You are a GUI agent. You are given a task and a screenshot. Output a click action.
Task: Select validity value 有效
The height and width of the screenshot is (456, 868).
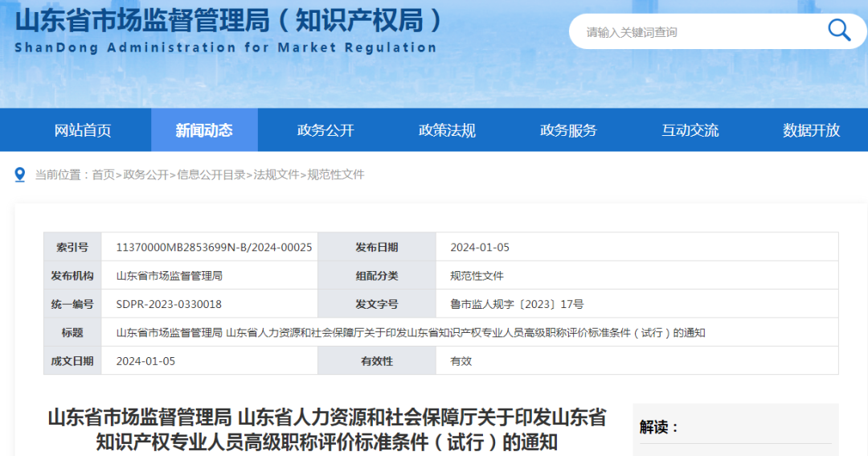coord(461,361)
